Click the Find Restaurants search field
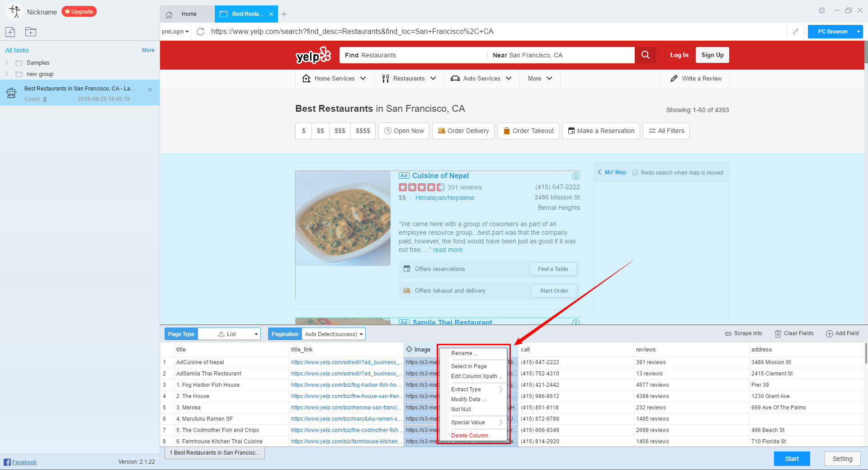Screen dimensions: 868x470 [413, 55]
